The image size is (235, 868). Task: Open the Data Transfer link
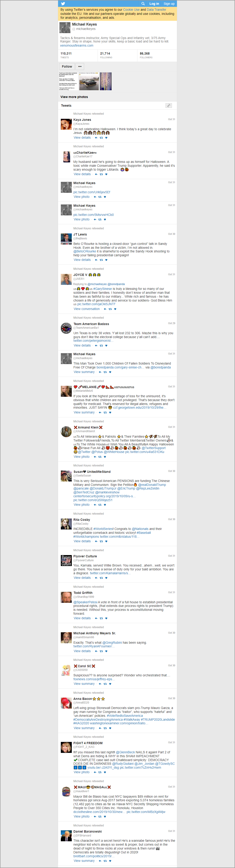[x=156, y=10]
